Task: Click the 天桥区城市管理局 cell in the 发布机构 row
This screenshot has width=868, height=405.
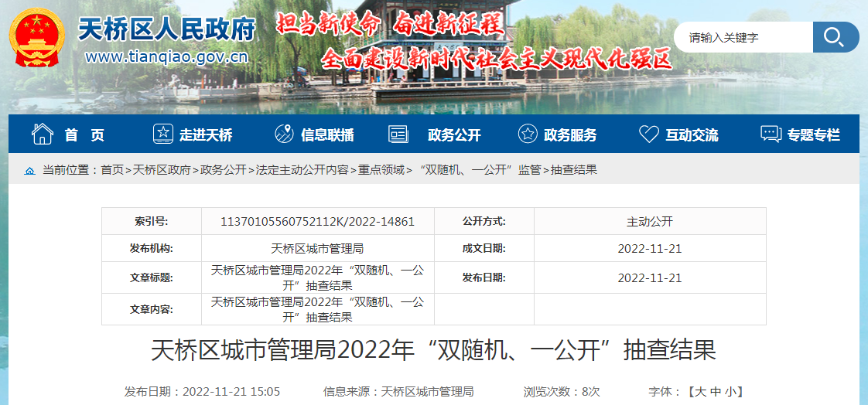Action: tap(317, 248)
